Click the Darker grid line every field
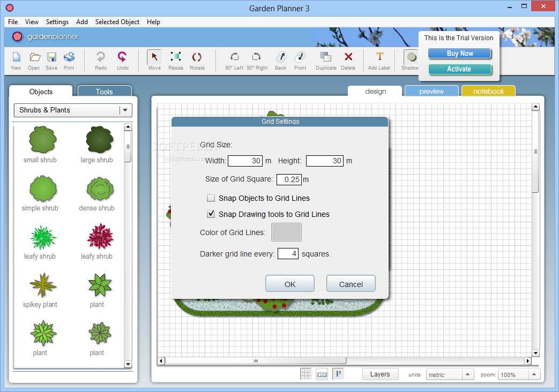Viewport: 559px width, 392px height. [288, 253]
